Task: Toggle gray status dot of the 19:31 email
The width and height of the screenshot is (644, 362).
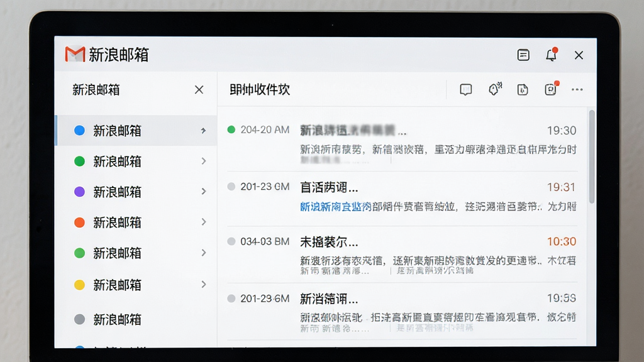Action: (x=231, y=187)
